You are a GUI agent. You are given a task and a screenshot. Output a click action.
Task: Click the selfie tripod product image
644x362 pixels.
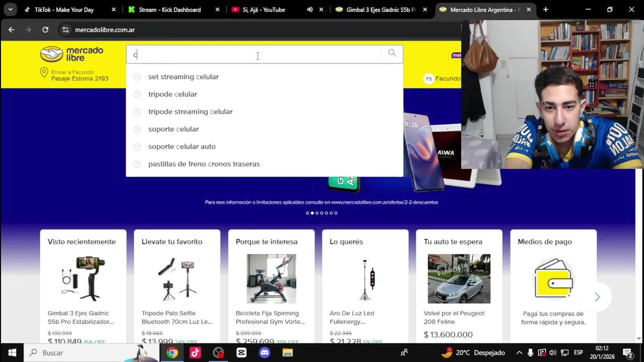click(177, 279)
